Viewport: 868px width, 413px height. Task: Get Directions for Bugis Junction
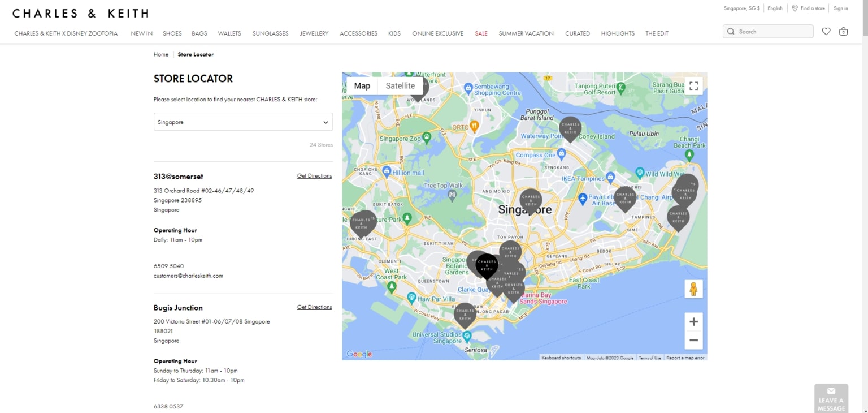[x=315, y=307]
